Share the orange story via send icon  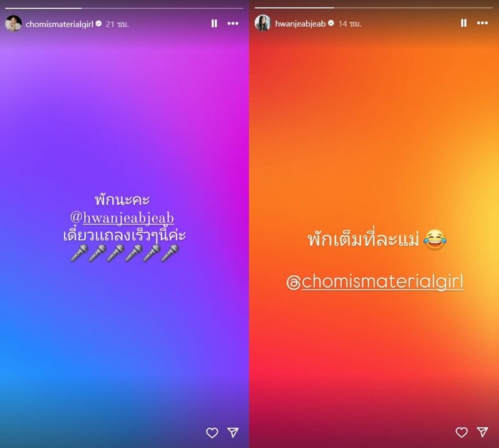(482, 432)
